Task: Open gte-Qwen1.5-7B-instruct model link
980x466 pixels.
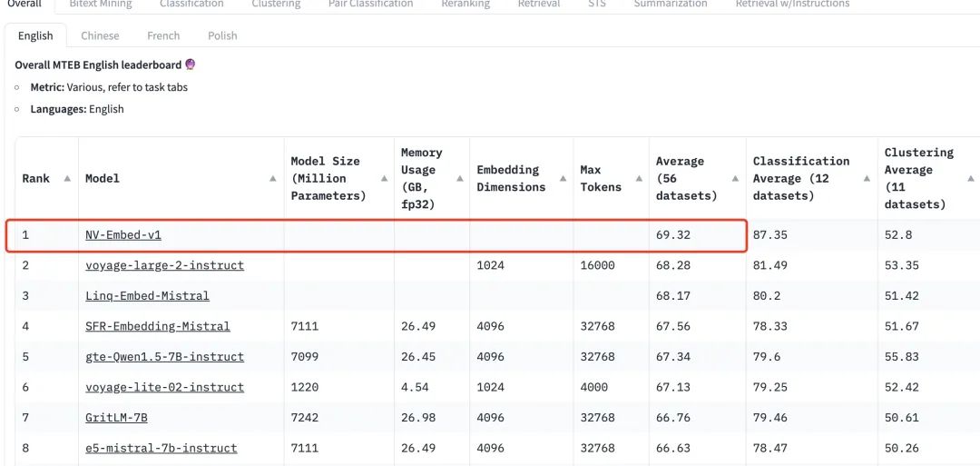Action: [x=164, y=356]
